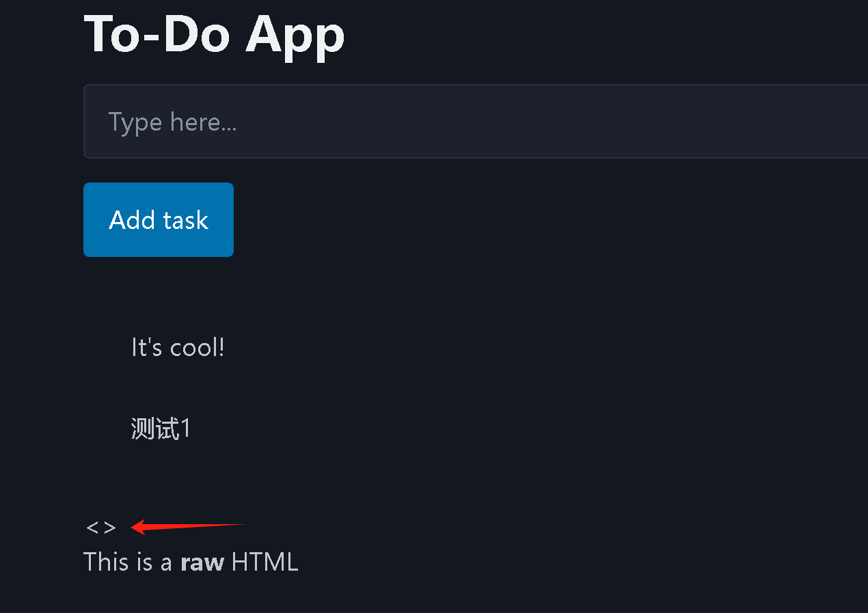
Task: Click the bold word "raw"
Action: click(x=202, y=562)
